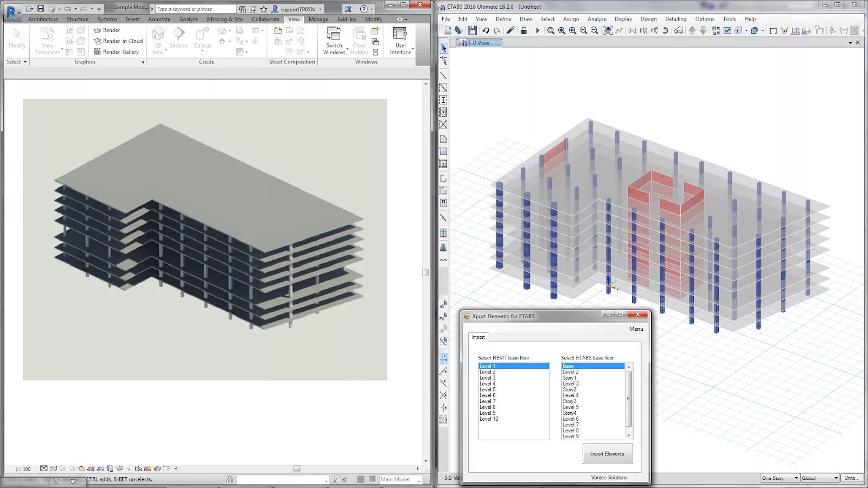This screenshot has width=868, height=488.
Task: Open Revit help question mark
Action: [x=363, y=9]
